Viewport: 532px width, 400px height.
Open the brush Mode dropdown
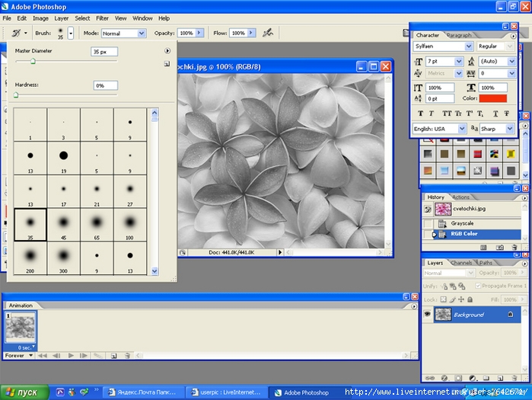pyautogui.click(x=142, y=33)
